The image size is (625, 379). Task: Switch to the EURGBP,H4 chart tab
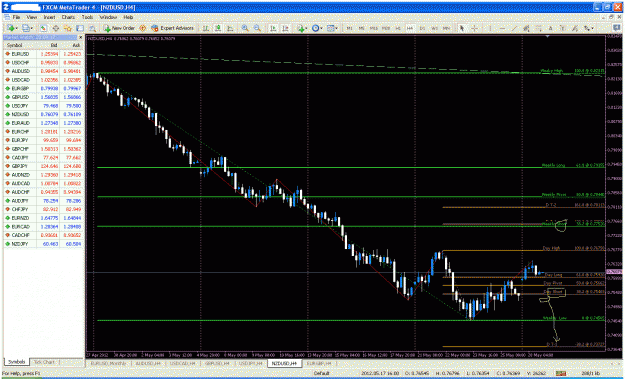pyautogui.click(x=319, y=363)
